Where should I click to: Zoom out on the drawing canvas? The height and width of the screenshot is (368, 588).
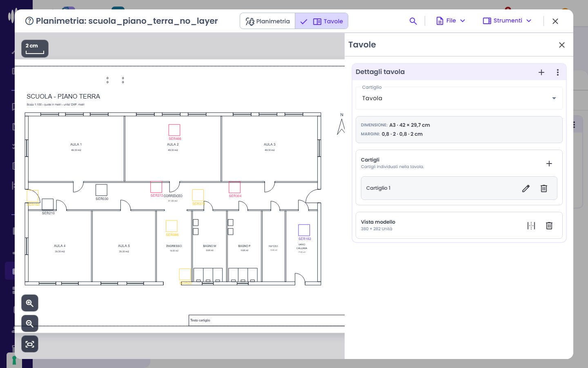click(30, 323)
